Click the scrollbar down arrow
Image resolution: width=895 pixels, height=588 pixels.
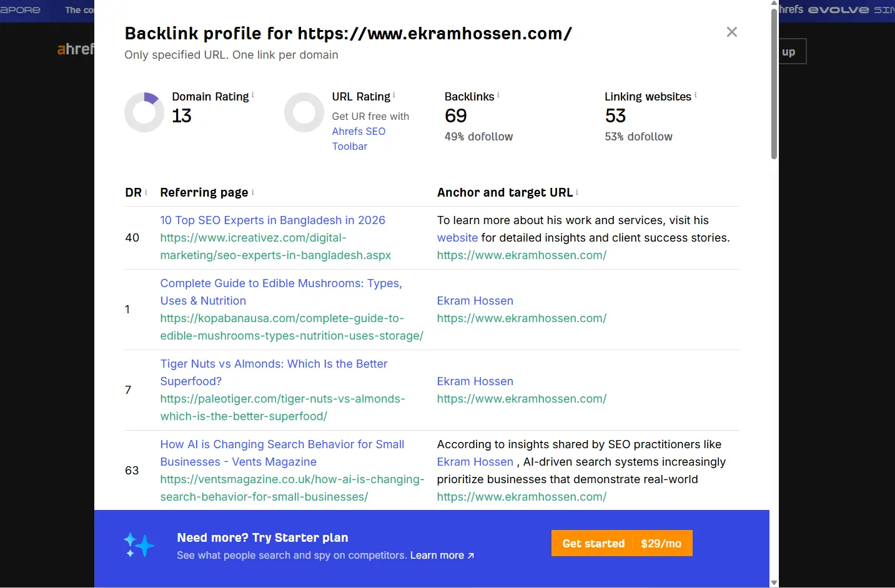774,583
